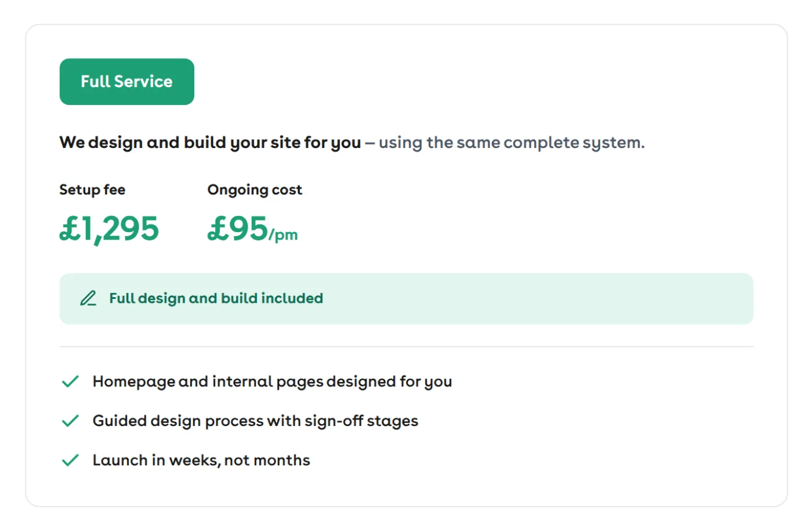Select Homepage and internal pages designed text
This screenshot has width=812, height=531.
[272, 382]
